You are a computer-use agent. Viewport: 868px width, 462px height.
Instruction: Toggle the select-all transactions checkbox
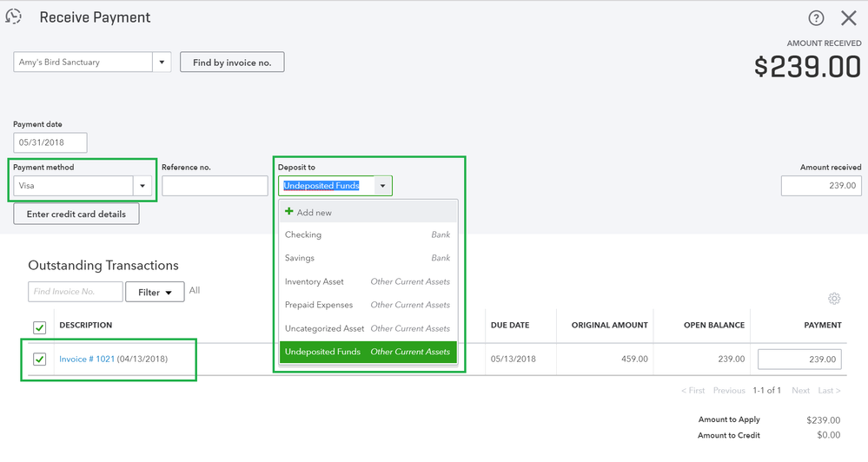(x=39, y=327)
